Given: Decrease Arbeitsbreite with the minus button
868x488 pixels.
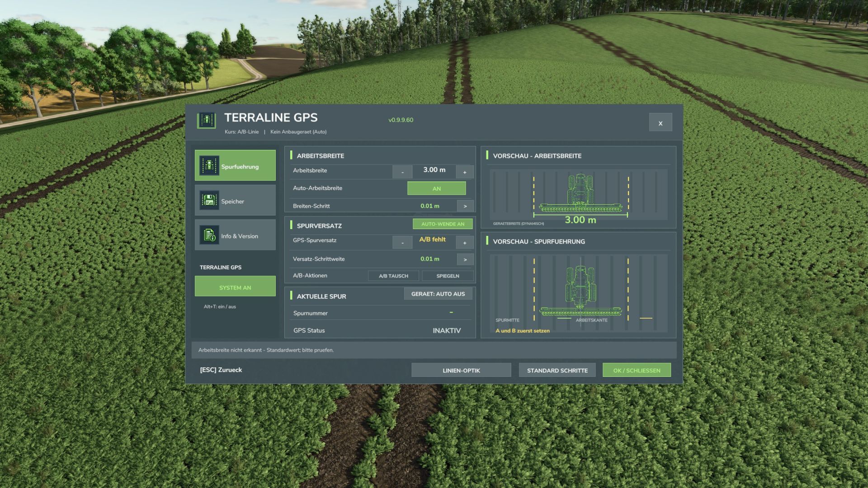Looking at the screenshot, I should click(x=402, y=172).
